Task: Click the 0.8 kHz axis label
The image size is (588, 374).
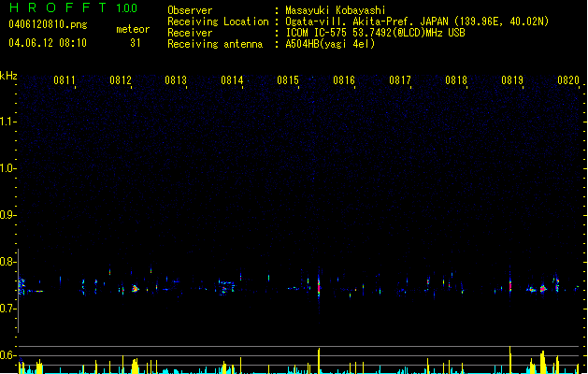Action: coord(7,262)
